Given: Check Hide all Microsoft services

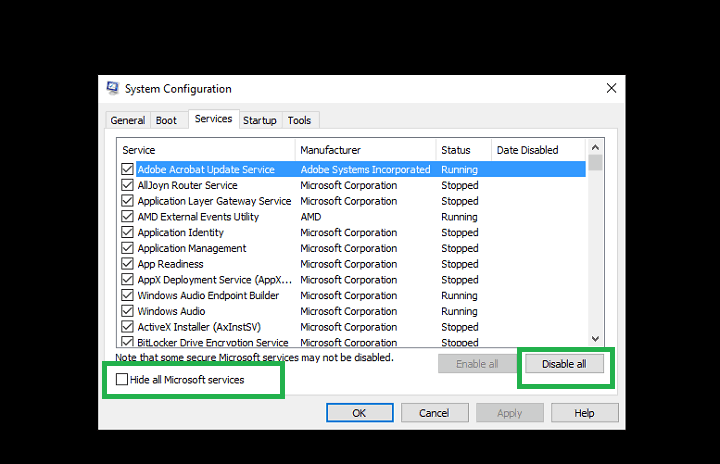Looking at the screenshot, I should pyautogui.click(x=122, y=380).
